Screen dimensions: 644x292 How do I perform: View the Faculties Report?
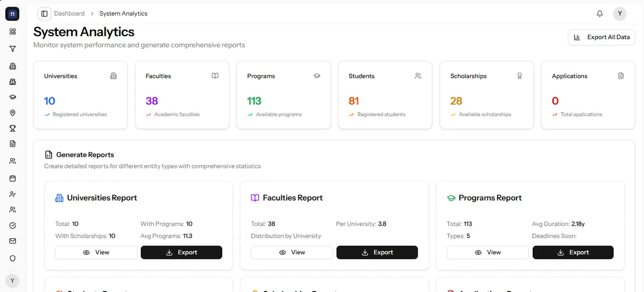pyautogui.click(x=292, y=252)
